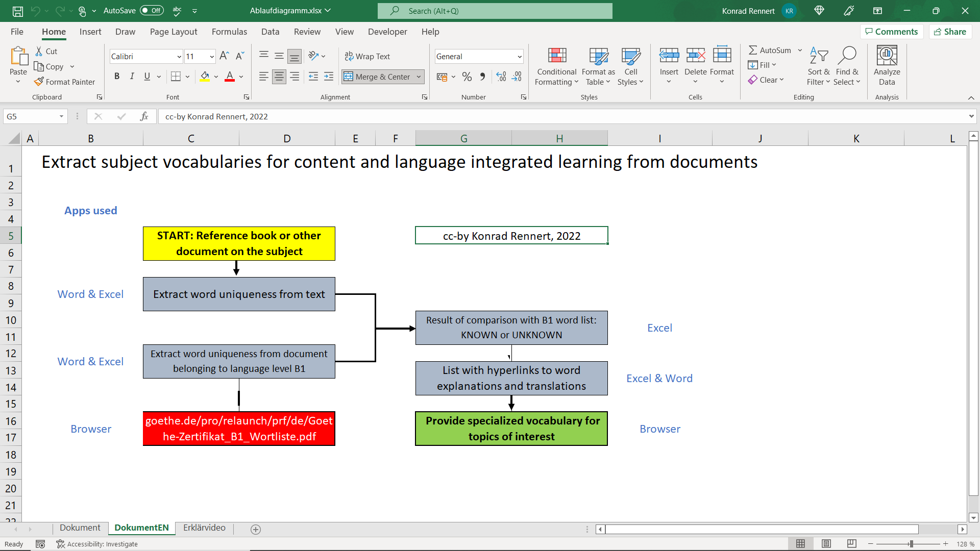Screen dimensions: 980x551
Task: Apply the Borders icon
Action: [176, 77]
